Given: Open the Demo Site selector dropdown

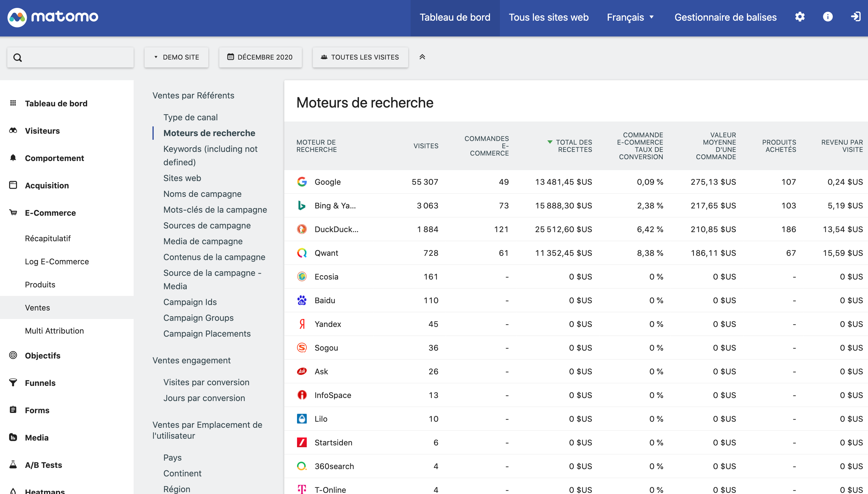Looking at the screenshot, I should click(176, 57).
